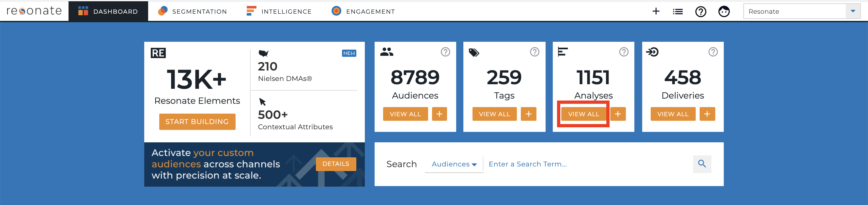View all Analyses
The image size is (868, 205).
(x=583, y=114)
